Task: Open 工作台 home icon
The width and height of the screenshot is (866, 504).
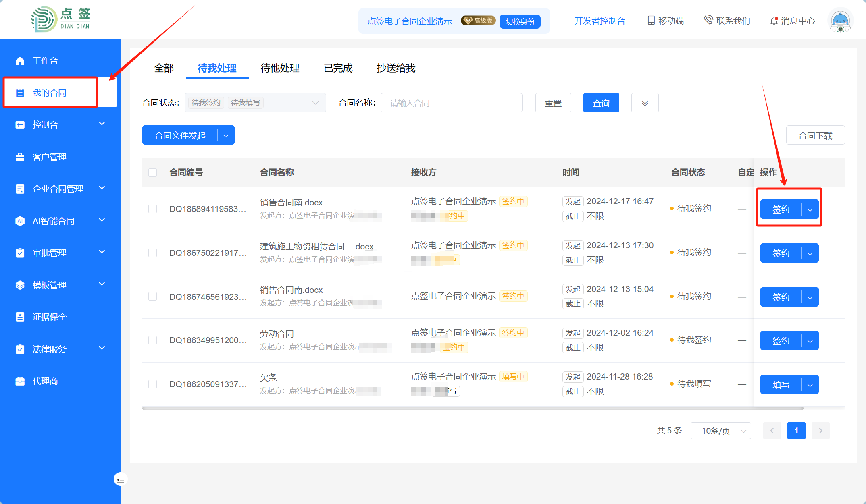Action: 20,61
